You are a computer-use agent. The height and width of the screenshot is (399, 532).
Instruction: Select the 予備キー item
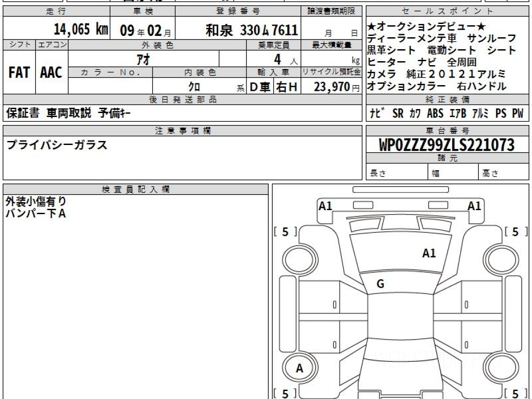pos(114,113)
